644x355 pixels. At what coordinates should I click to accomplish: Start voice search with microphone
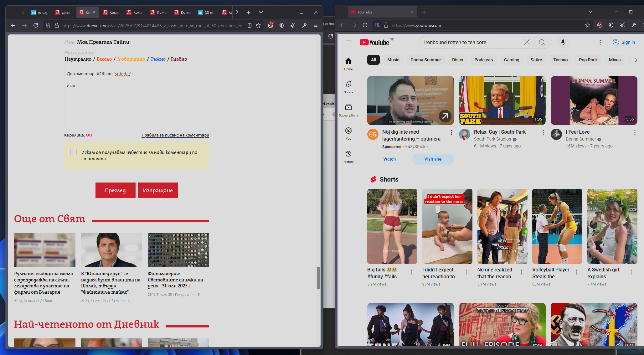coord(563,42)
